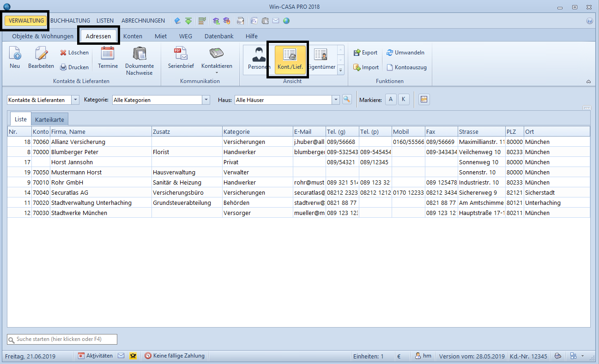The height and width of the screenshot is (364, 599).
Task: Toggle the Markiere A button
Action: 391,99
